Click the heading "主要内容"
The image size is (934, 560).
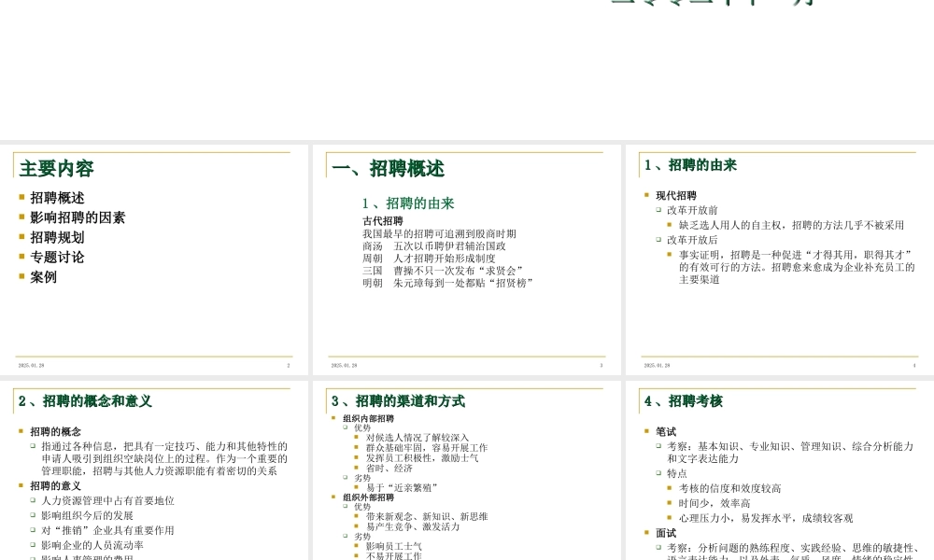54,168
